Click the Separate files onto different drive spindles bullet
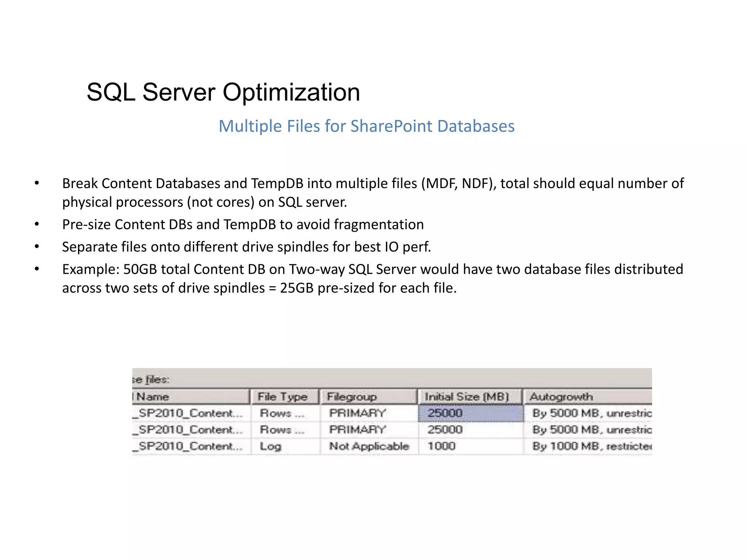 (247, 247)
